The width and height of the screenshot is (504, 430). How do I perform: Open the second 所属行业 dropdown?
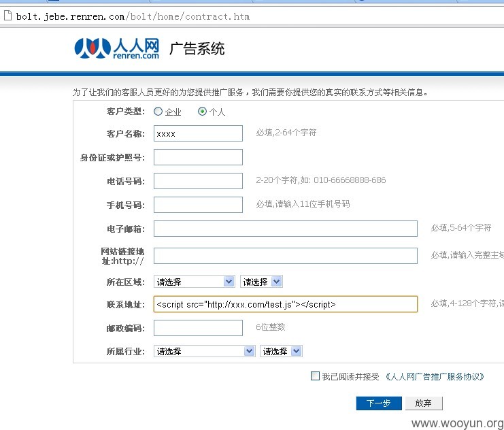[281, 351]
